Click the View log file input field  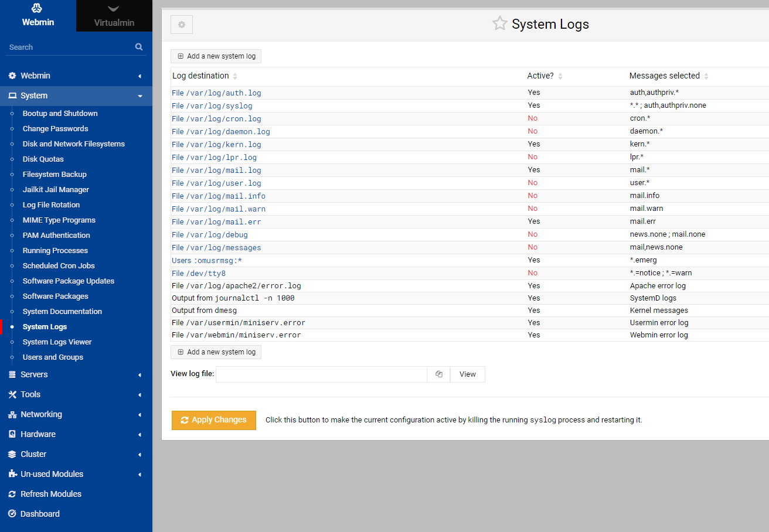tap(321, 374)
